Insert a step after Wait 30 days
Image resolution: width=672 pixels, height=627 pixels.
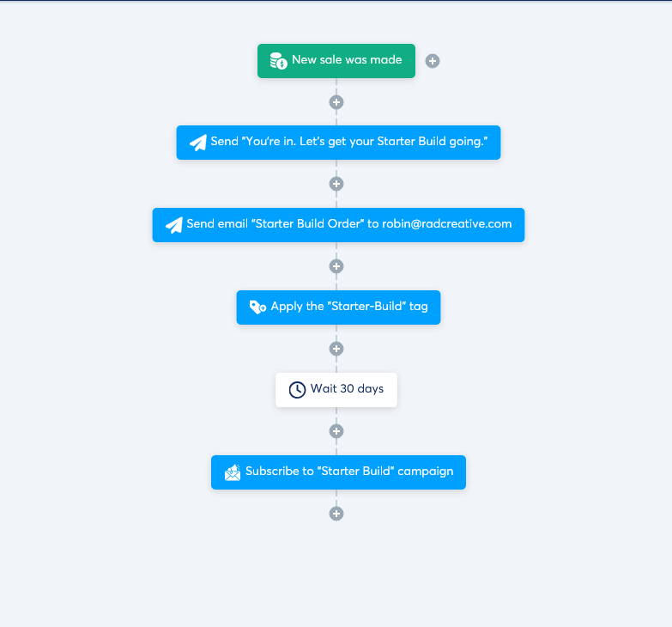click(336, 431)
